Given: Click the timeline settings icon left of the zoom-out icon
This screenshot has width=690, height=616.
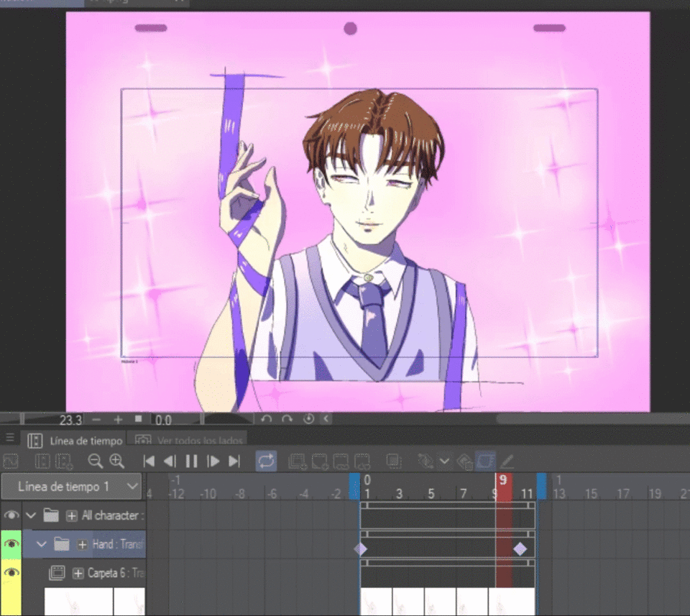Looking at the screenshot, I should pos(42,461).
